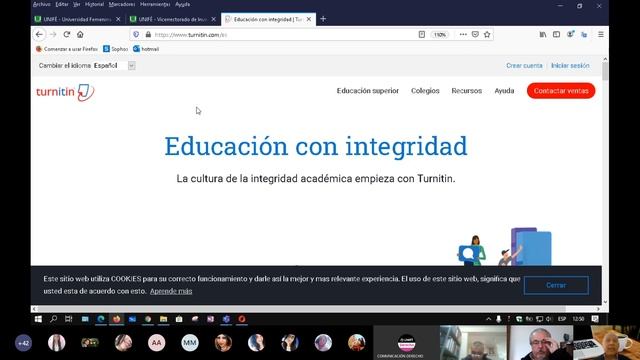Open the Windows Start menu
640x360 pixels.
point(38,319)
